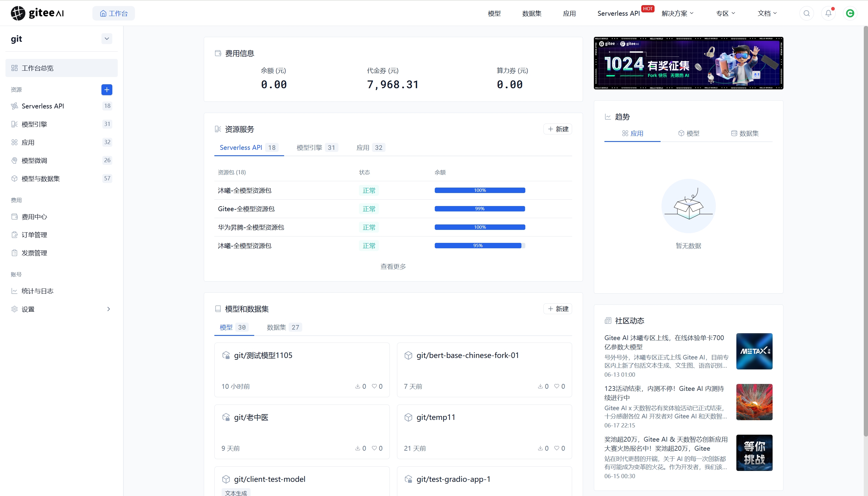Click 新建 in 模型和数据集 section
This screenshot has width=868, height=496.
pyautogui.click(x=558, y=309)
